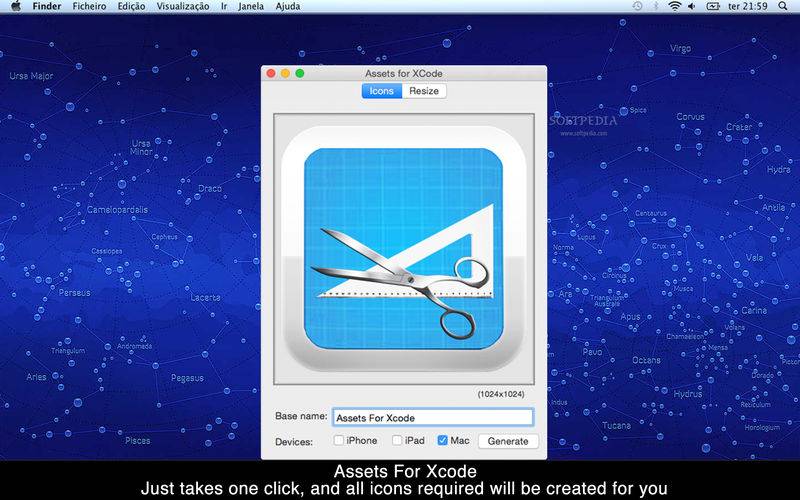Open the Visualização menu

click(x=183, y=6)
